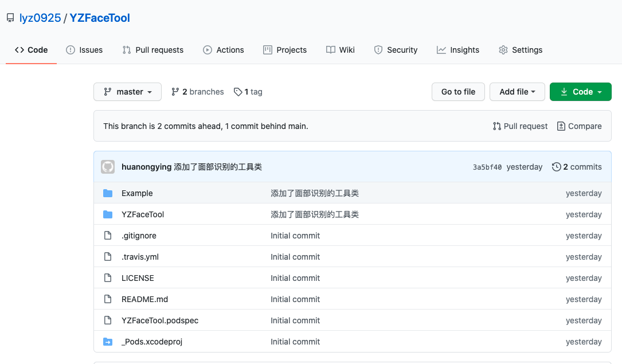This screenshot has height=364, width=622.
Task: Open the Insights tab
Action: [458, 50]
